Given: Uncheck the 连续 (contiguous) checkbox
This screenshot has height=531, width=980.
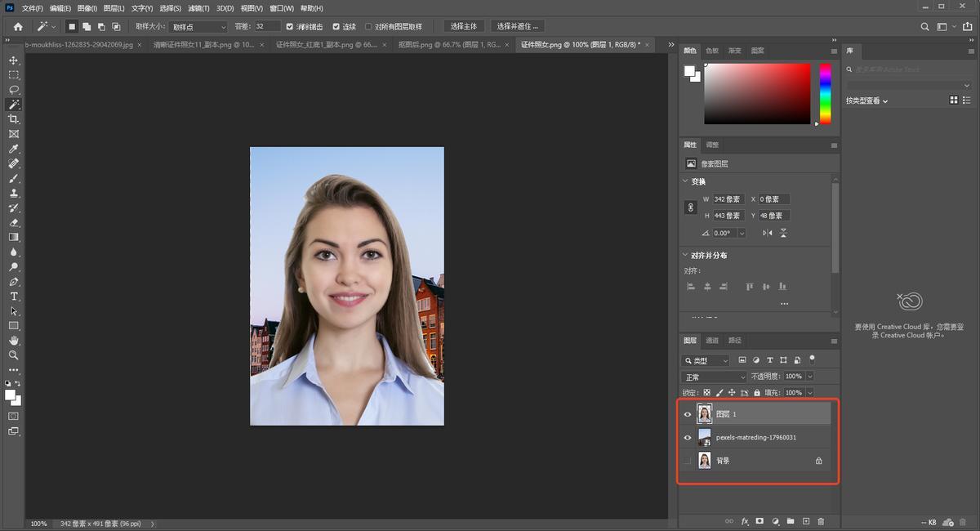Looking at the screenshot, I should pos(336,26).
